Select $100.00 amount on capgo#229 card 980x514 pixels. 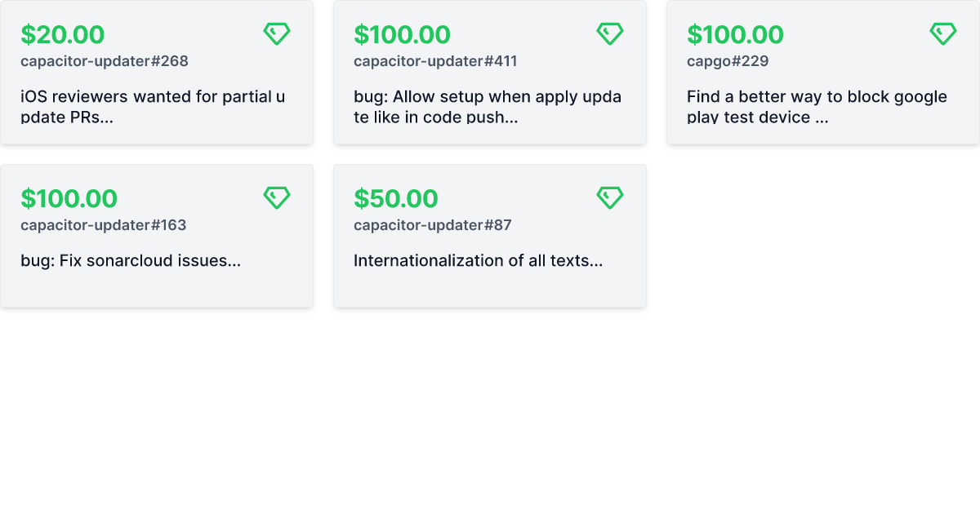pyautogui.click(x=735, y=35)
